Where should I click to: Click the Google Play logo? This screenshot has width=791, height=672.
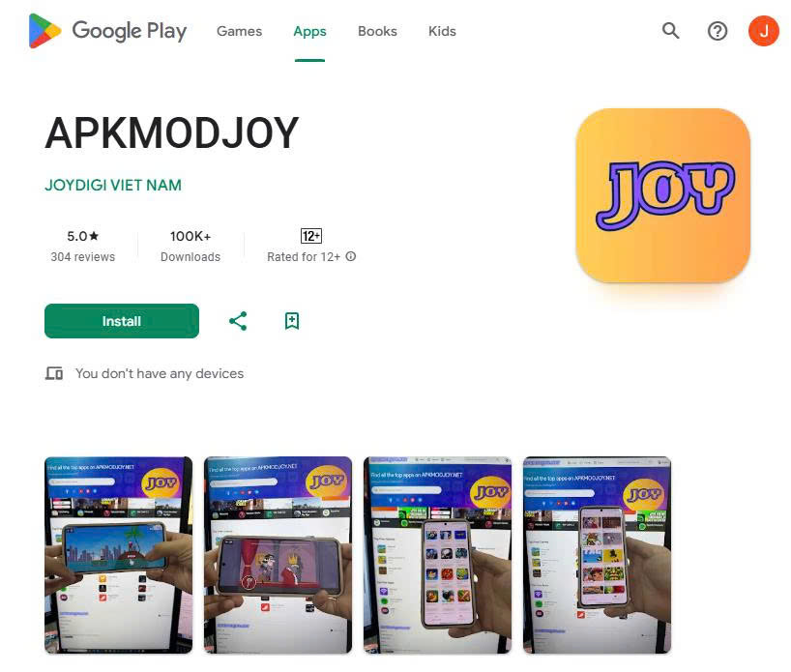(107, 31)
